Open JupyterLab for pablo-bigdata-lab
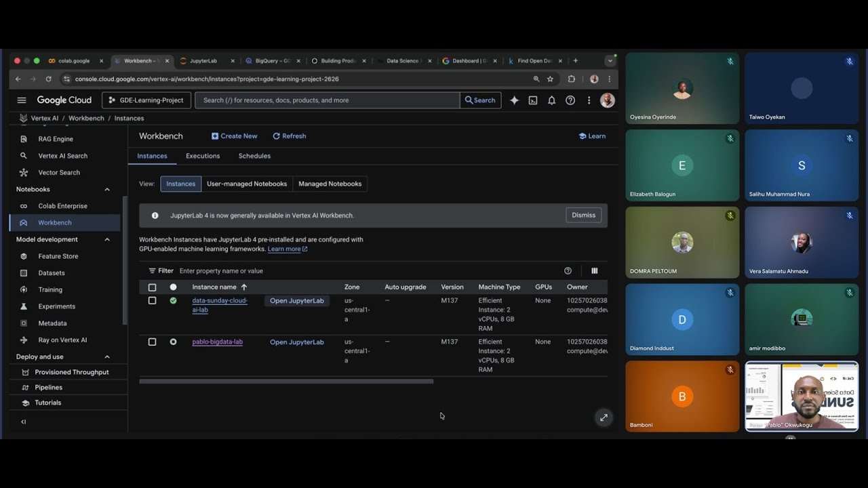Image resolution: width=868 pixels, height=488 pixels. [297, 342]
